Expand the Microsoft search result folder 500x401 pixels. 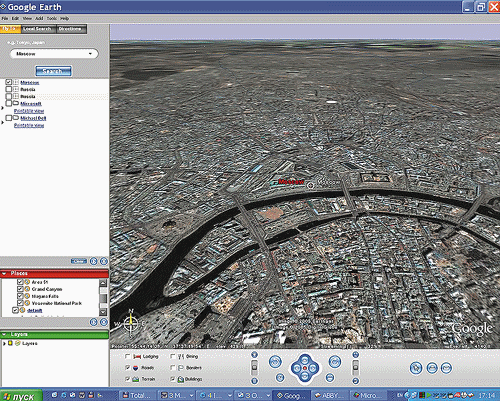(2, 108)
